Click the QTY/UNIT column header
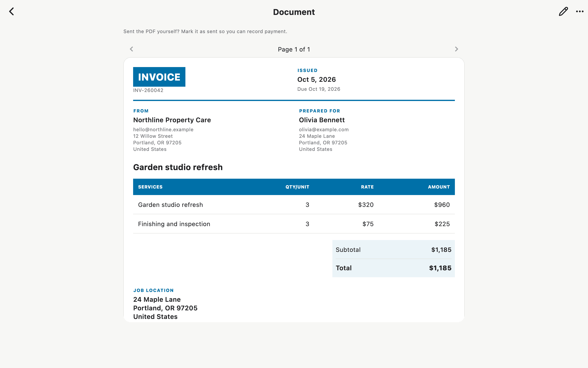588x368 pixels. [297, 187]
